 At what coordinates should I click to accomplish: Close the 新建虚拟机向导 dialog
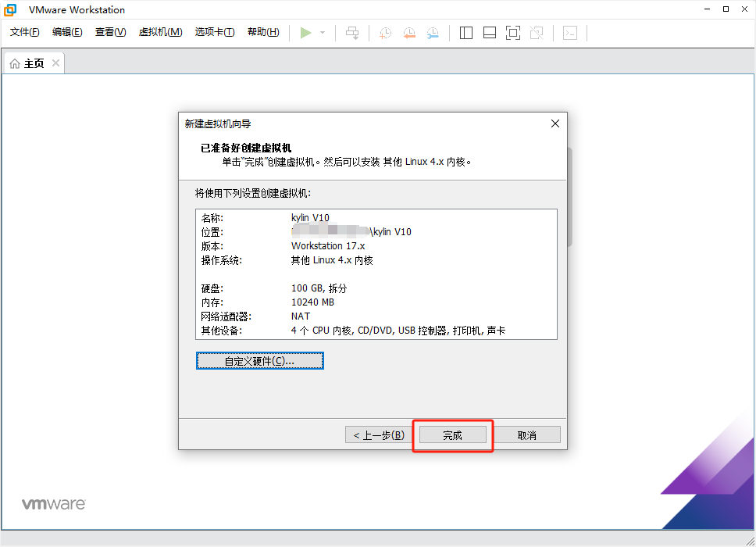[x=555, y=124]
